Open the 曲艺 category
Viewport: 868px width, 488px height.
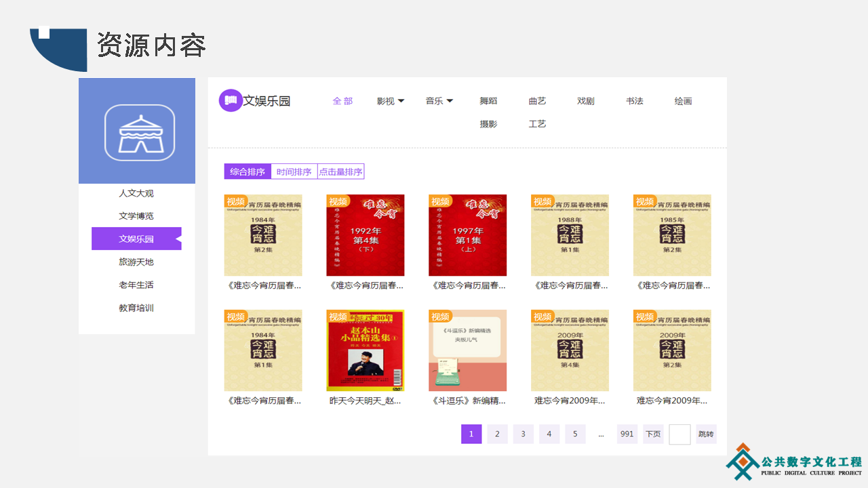(x=537, y=101)
